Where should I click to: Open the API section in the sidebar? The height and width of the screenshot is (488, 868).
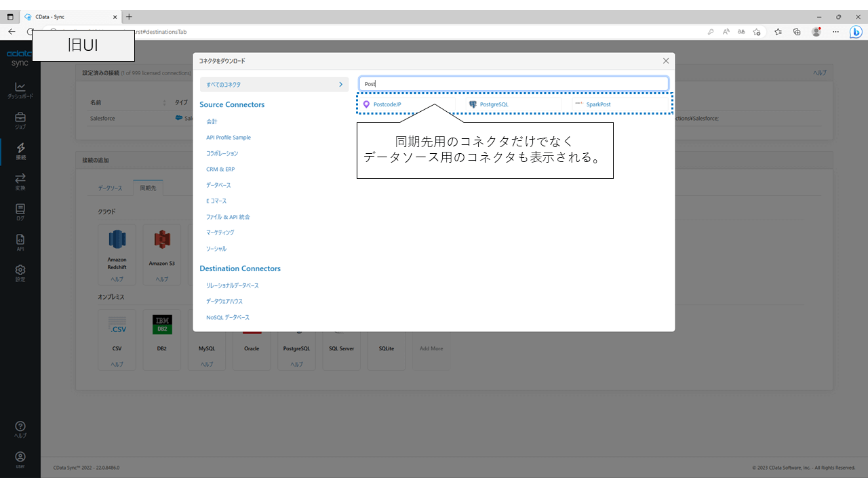pyautogui.click(x=20, y=243)
